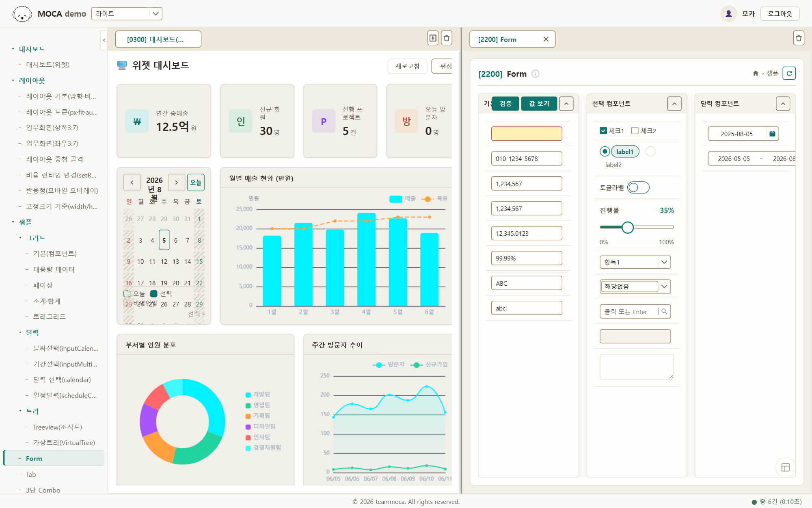This screenshot has height=508, width=812.
Task: Click the 새로고침 button
Action: [x=407, y=66]
